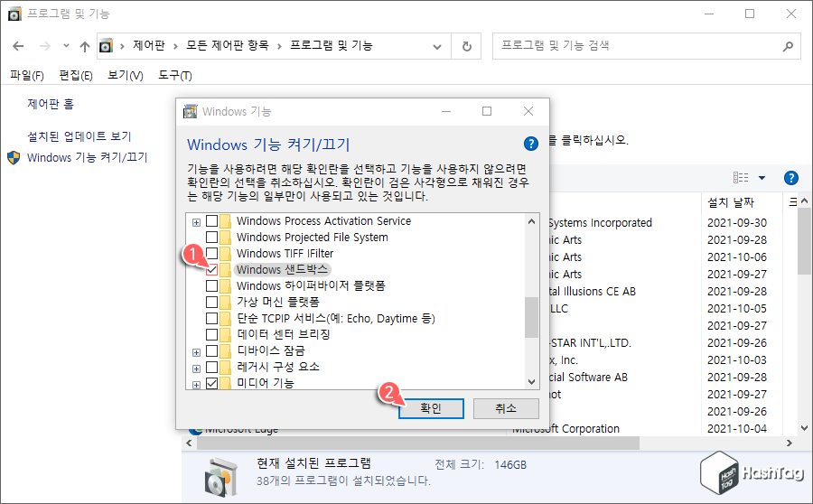Click the Control Panel icon in address bar
This screenshot has height=504, width=813.
point(106,46)
